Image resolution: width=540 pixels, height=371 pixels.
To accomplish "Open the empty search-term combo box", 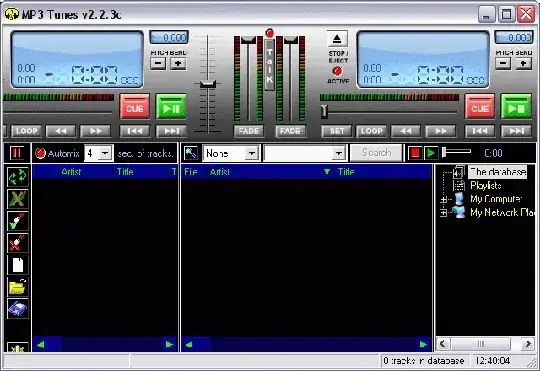I will pyautogui.click(x=304, y=153).
